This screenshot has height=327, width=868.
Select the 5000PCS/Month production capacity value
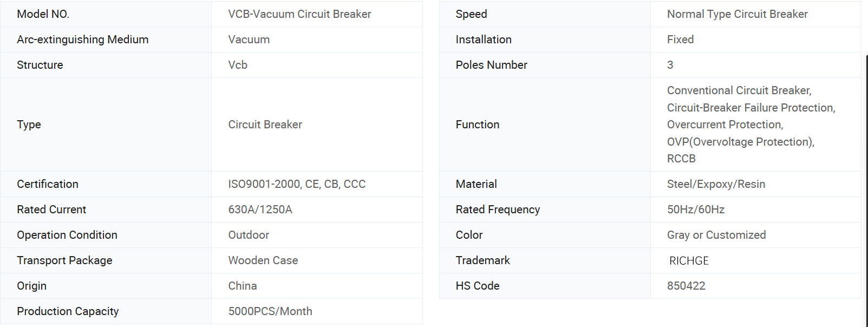[x=270, y=311]
